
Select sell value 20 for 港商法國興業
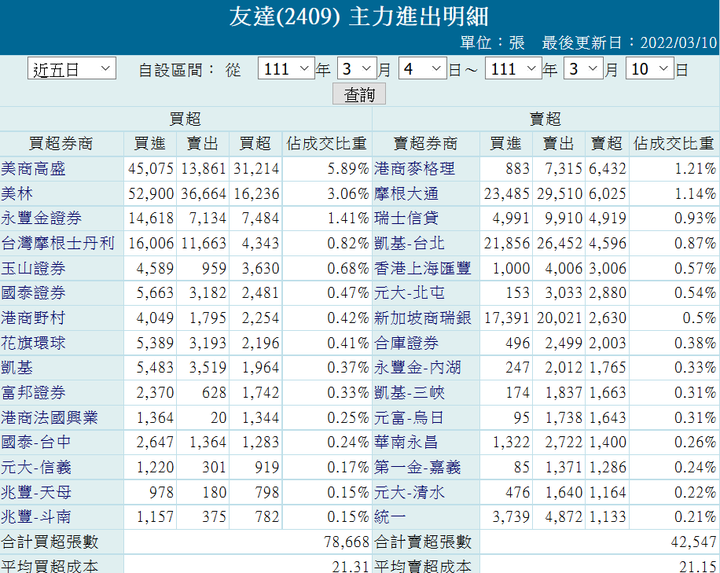pyautogui.click(x=219, y=418)
